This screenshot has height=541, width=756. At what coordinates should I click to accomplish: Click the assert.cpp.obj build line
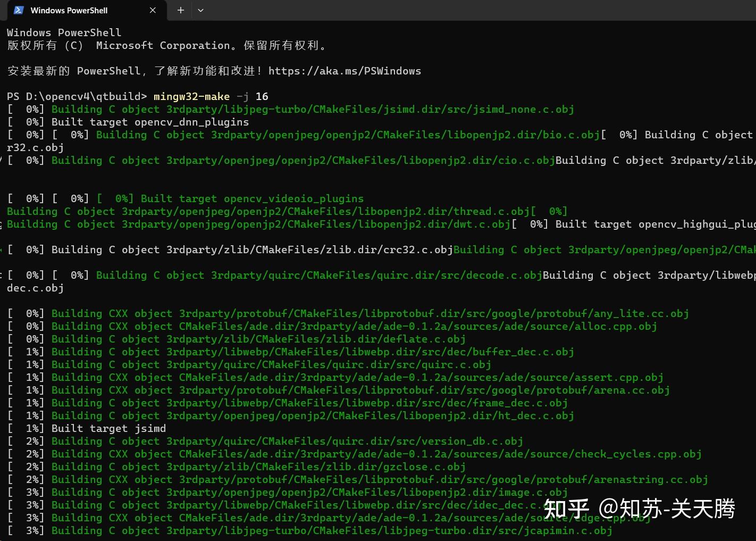[x=335, y=377]
